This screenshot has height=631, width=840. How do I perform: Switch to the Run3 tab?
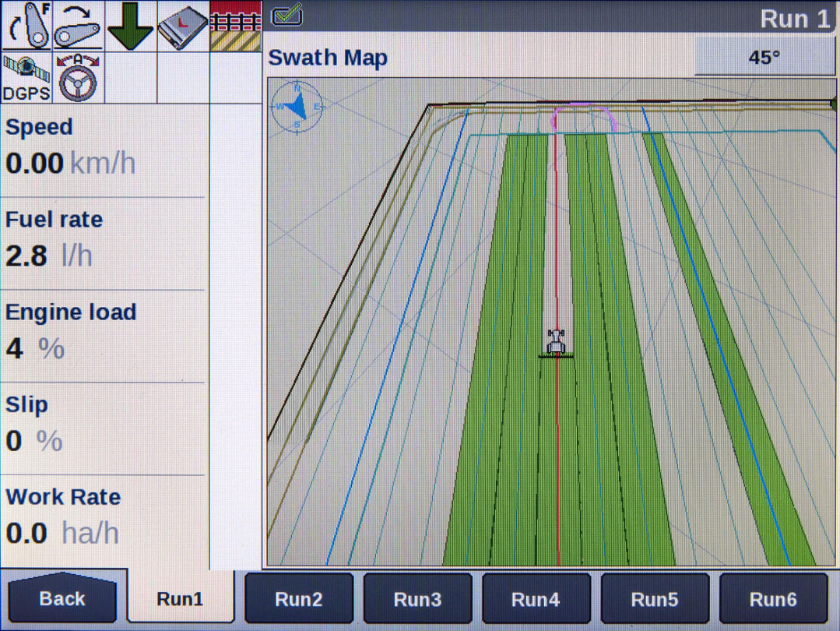pyautogui.click(x=417, y=599)
